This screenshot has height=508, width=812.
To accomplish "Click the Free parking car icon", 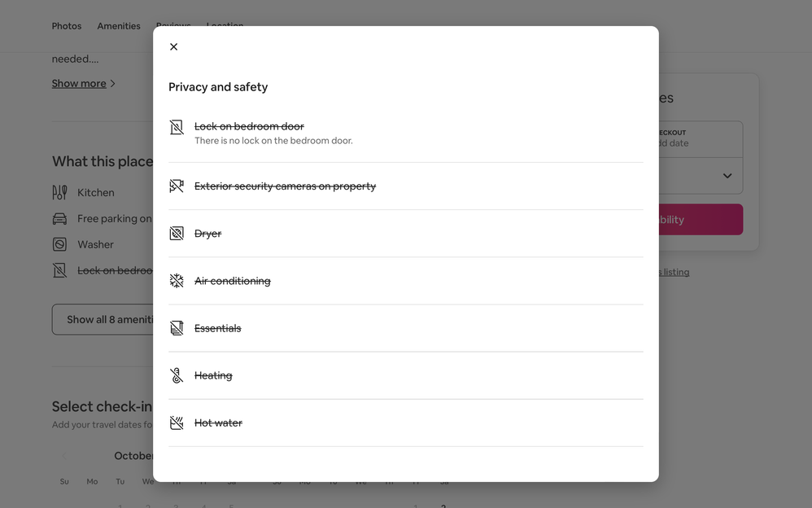I will (59, 219).
